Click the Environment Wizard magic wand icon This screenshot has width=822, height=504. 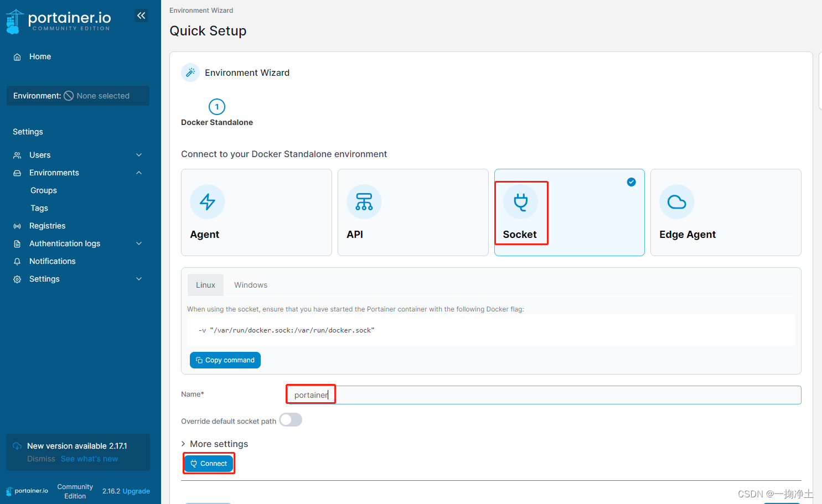coord(190,72)
